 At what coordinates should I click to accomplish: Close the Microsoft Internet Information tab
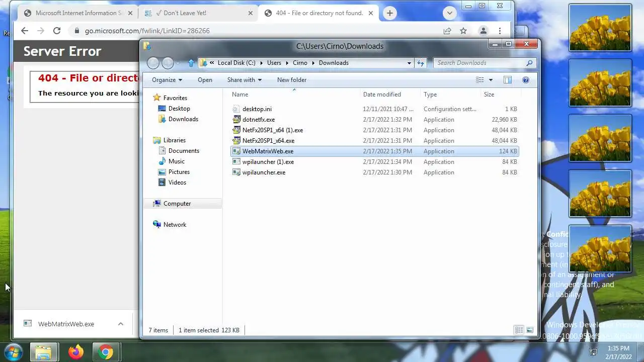[x=131, y=13]
